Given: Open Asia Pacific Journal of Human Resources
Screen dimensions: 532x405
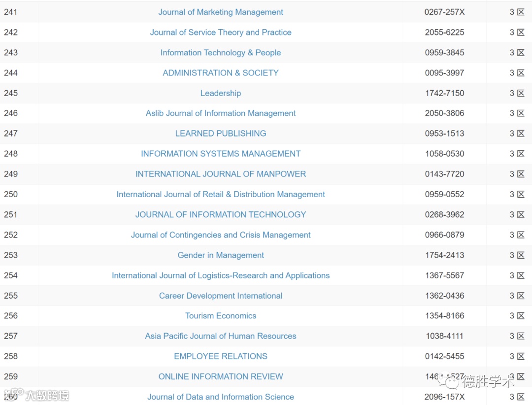Looking at the screenshot, I should 221,336.
